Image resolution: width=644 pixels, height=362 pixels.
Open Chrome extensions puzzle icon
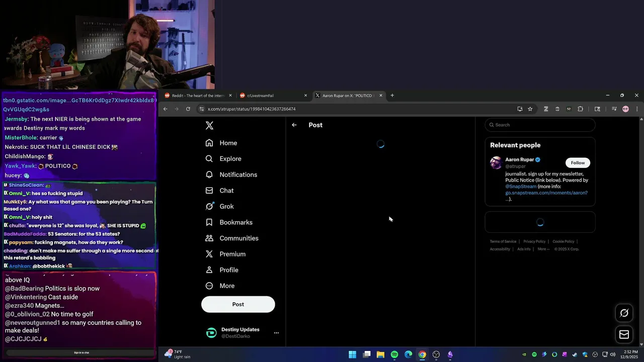point(580,109)
